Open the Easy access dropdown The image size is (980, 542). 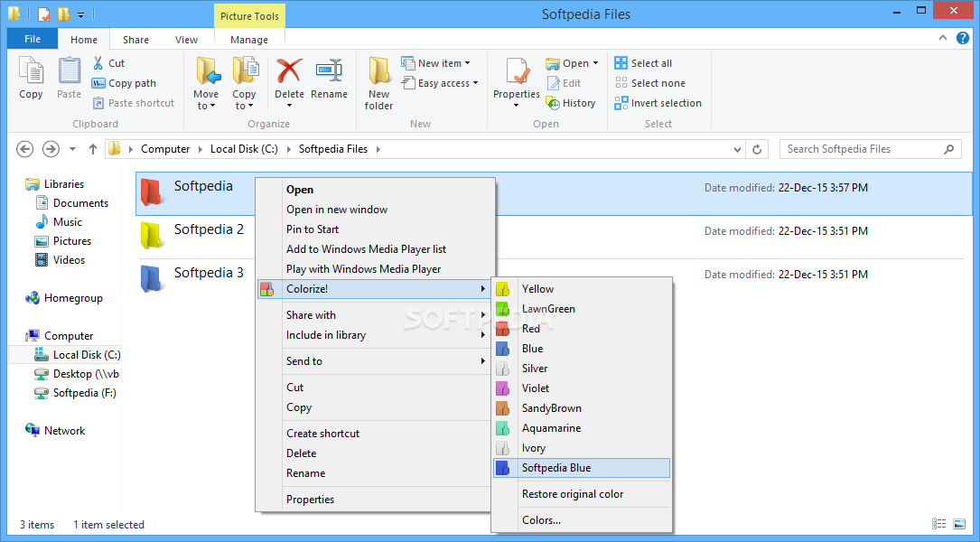tap(476, 83)
